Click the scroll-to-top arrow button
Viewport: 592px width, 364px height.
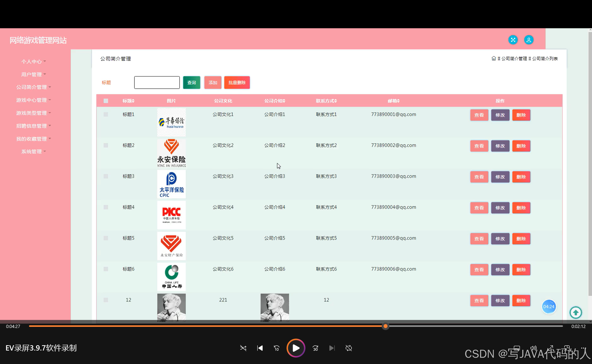[x=576, y=312]
